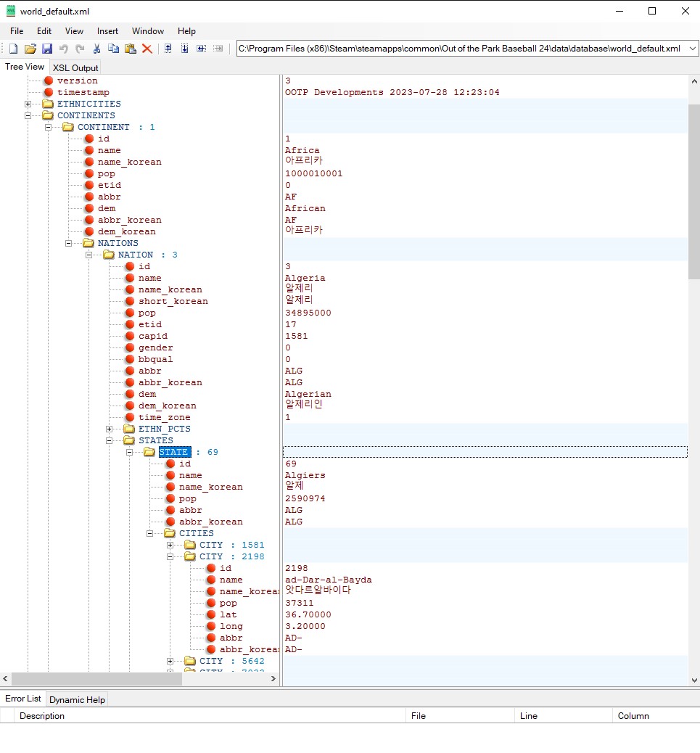Open the Window menu
The width and height of the screenshot is (700, 753).
click(147, 31)
